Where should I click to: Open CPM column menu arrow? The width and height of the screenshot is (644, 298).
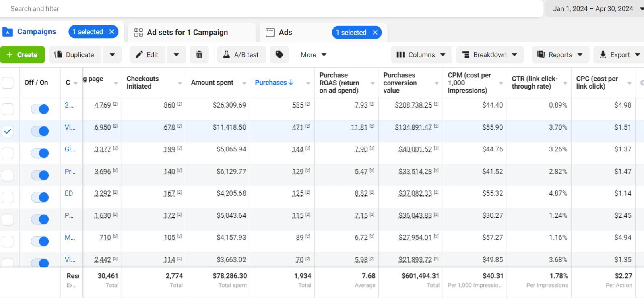click(501, 83)
